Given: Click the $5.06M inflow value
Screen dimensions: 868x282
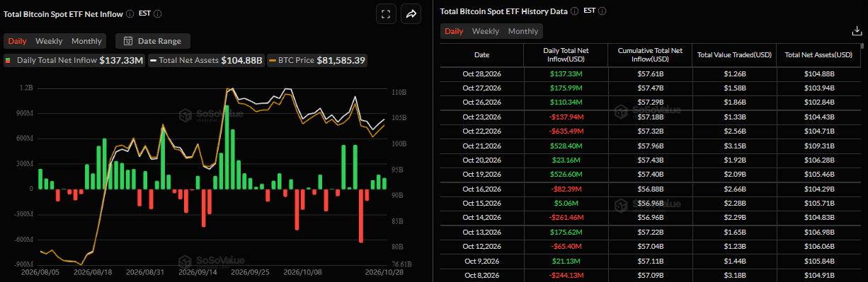Looking at the screenshot, I should tap(566, 203).
